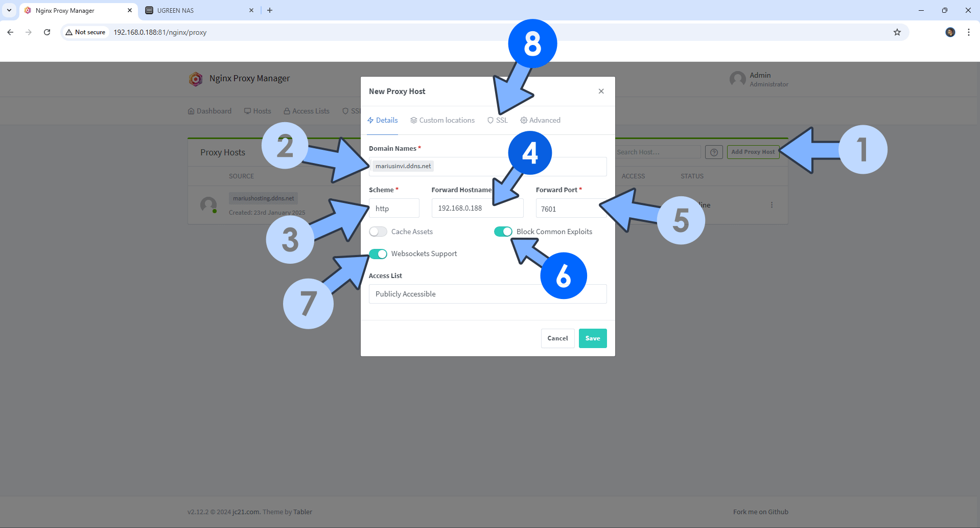Screen dimensions: 980x528
Task: Toggle Block Common Exploits switch
Action: 503,232
